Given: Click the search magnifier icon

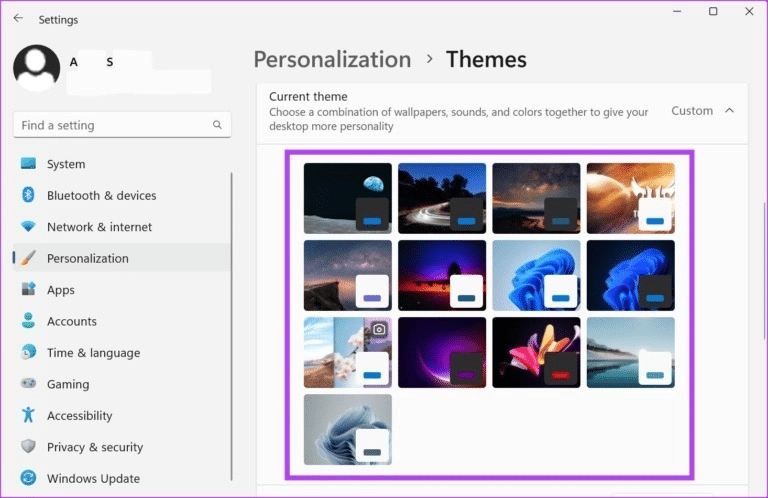Looking at the screenshot, I should (x=217, y=125).
